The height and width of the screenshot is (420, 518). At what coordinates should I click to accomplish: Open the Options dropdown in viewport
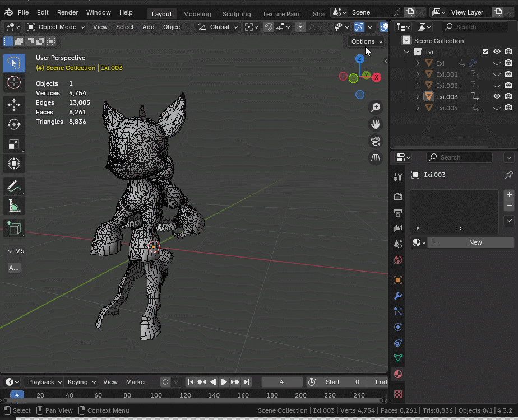tap(367, 41)
